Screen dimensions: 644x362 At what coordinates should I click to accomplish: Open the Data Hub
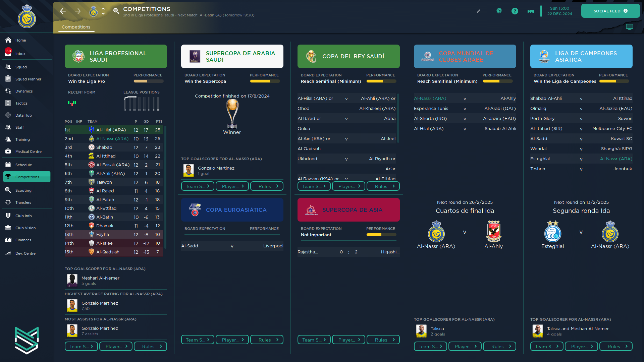click(27, 115)
